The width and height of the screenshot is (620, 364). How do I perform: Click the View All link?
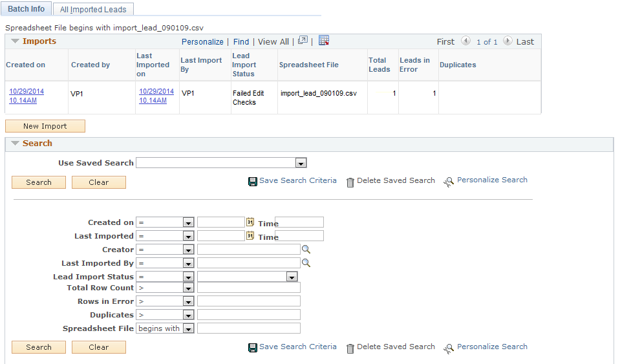tap(273, 42)
